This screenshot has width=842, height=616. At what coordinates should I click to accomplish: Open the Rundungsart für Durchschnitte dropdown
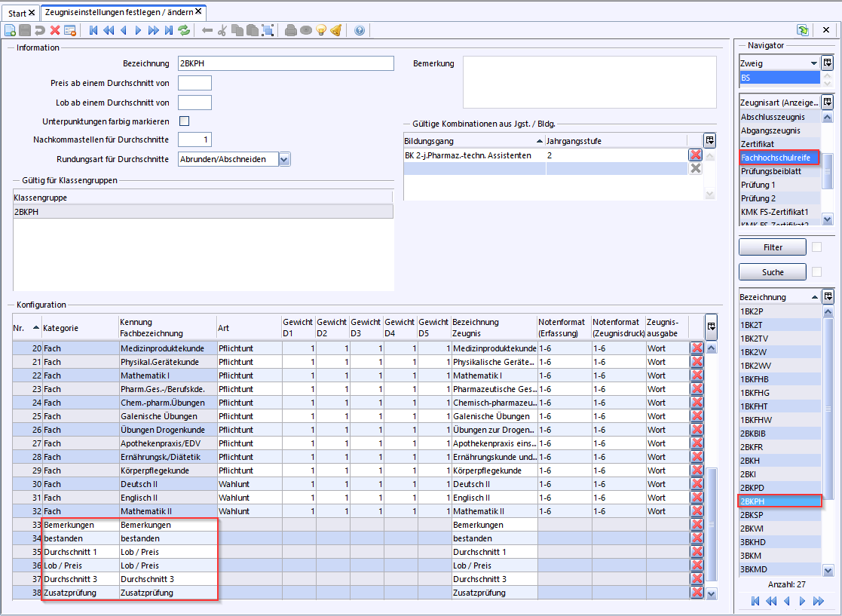[x=283, y=159]
